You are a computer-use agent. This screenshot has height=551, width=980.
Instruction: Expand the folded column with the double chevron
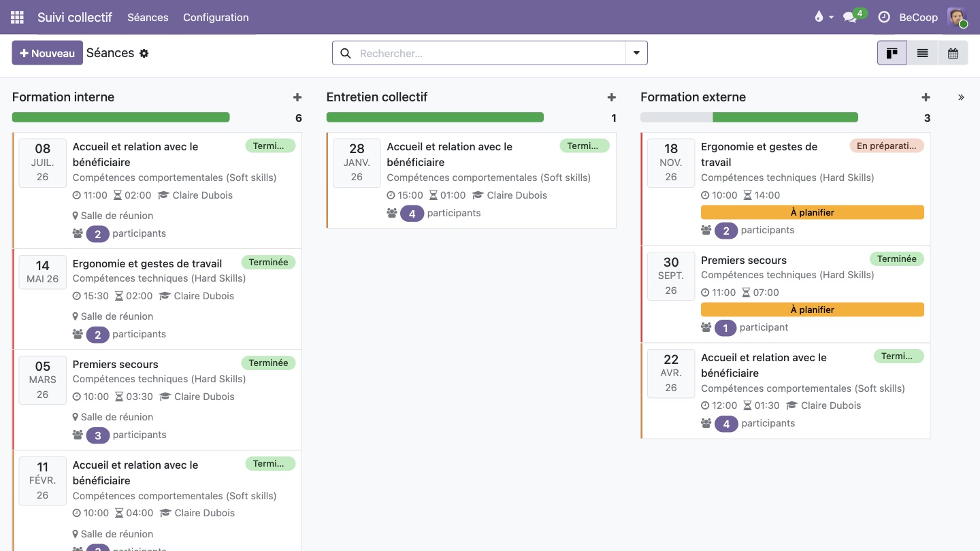point(961,97)
